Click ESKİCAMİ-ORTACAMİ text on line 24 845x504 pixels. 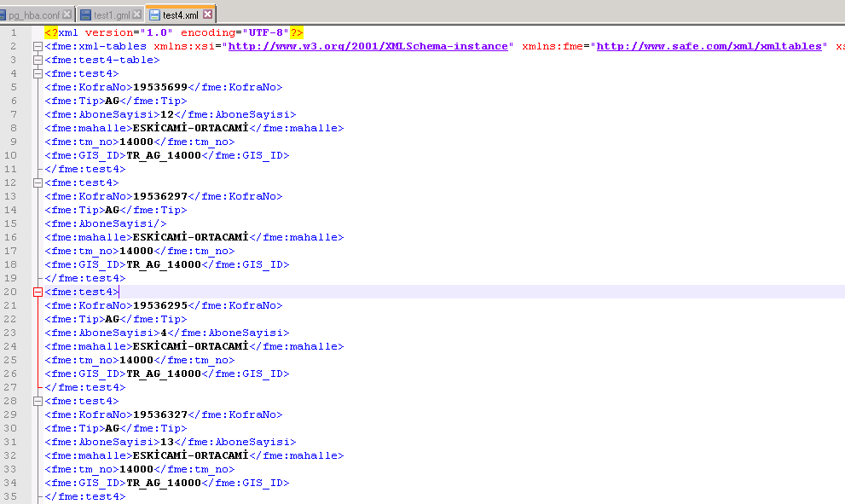click(191, 346)
